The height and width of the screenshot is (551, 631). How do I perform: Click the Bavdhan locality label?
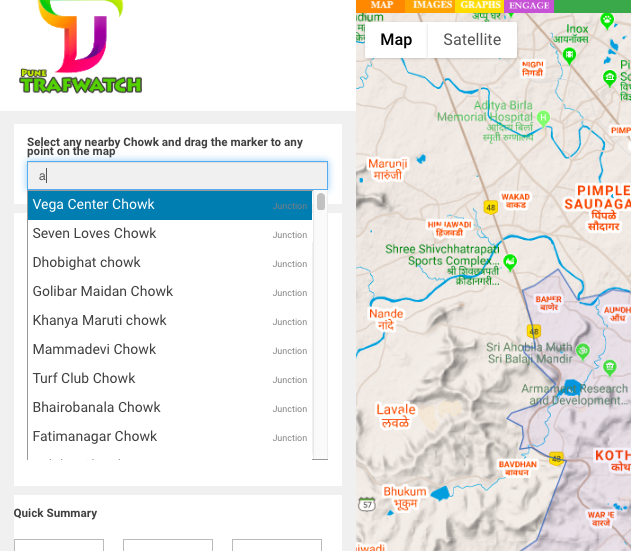tap(518, 468)
